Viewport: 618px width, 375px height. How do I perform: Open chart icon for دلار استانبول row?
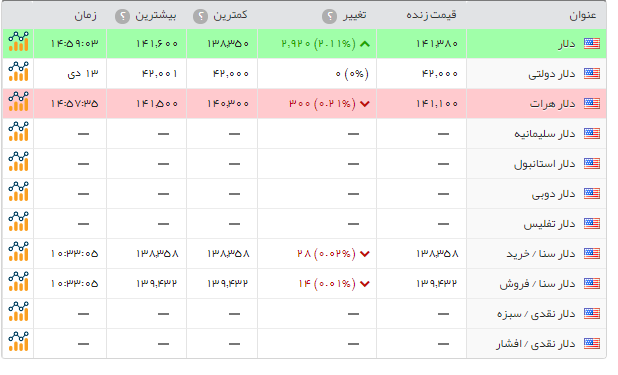coord(18,162)
